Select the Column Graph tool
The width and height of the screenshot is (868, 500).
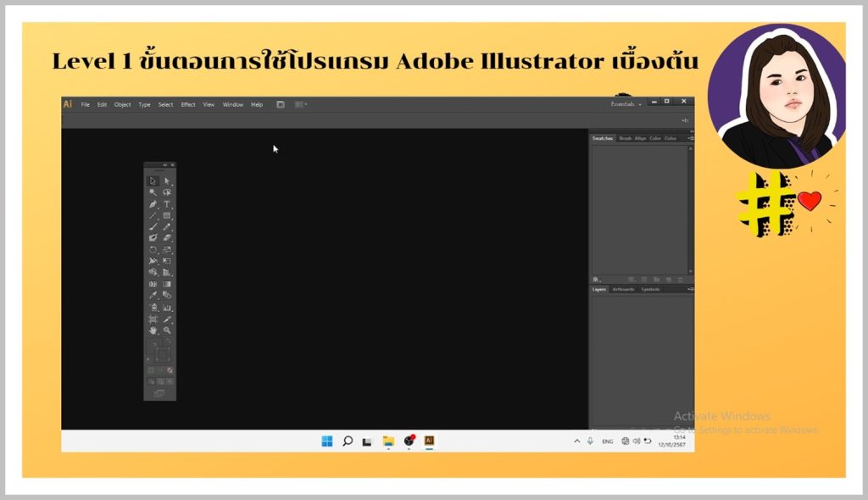[x=167, y=308]
